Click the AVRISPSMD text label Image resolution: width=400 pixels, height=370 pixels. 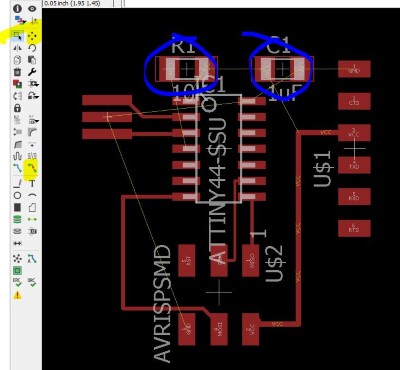[163, 304]
